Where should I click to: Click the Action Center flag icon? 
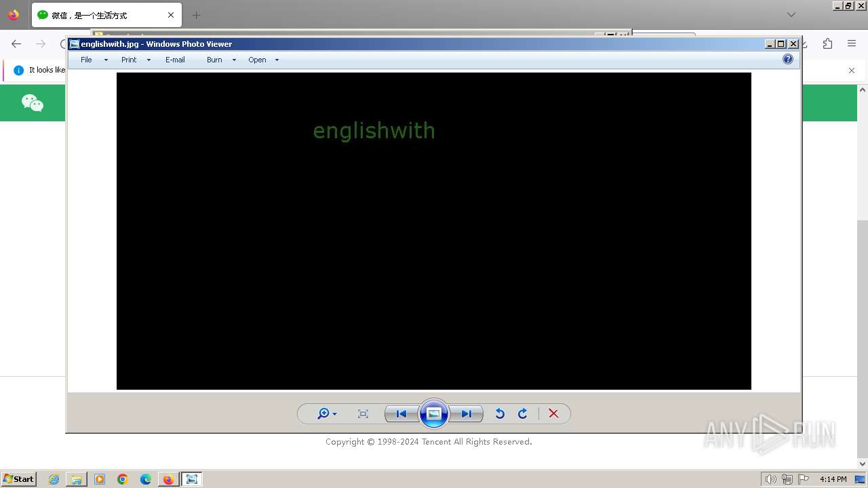804,479
